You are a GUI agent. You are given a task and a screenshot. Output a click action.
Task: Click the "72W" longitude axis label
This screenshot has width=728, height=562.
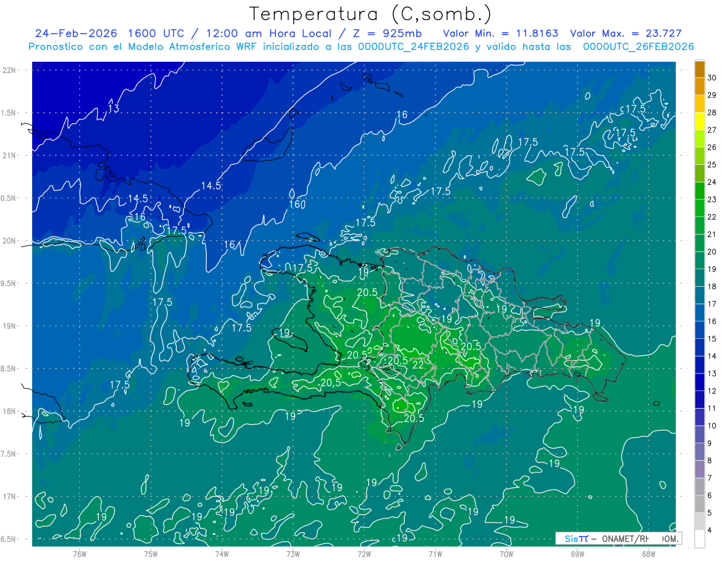point(364,554)
